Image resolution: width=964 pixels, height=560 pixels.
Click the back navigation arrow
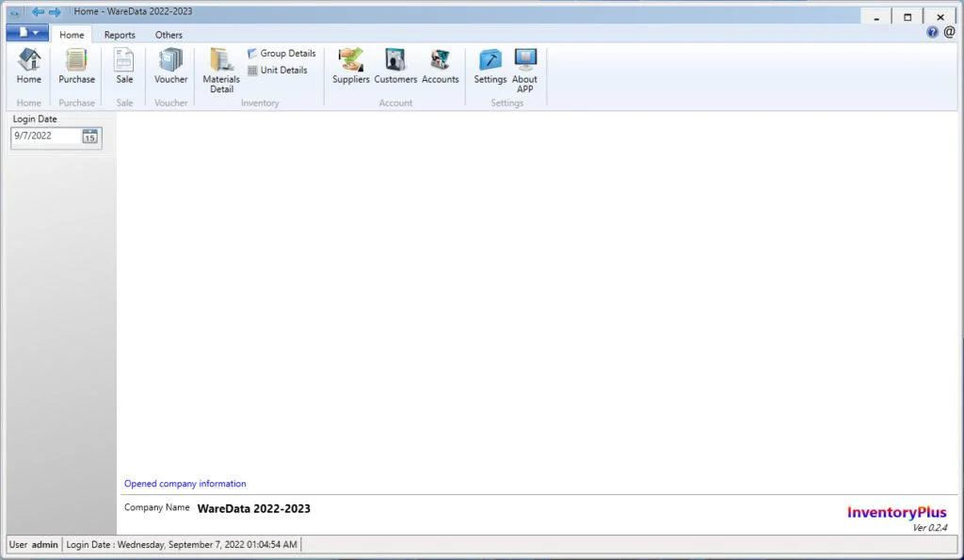tap(39, 12)
